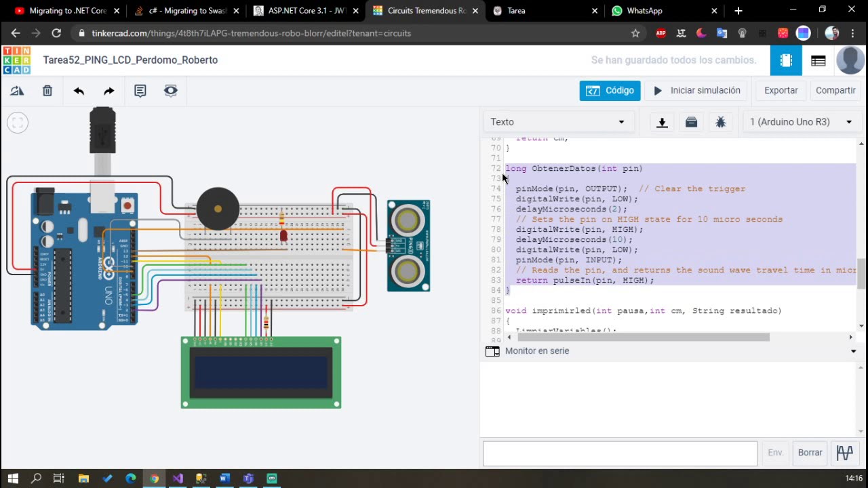The height and width of the screenshot is (488, 868).
Task: Select the piezo buzzer on breadboard
Action: [218, 208]
